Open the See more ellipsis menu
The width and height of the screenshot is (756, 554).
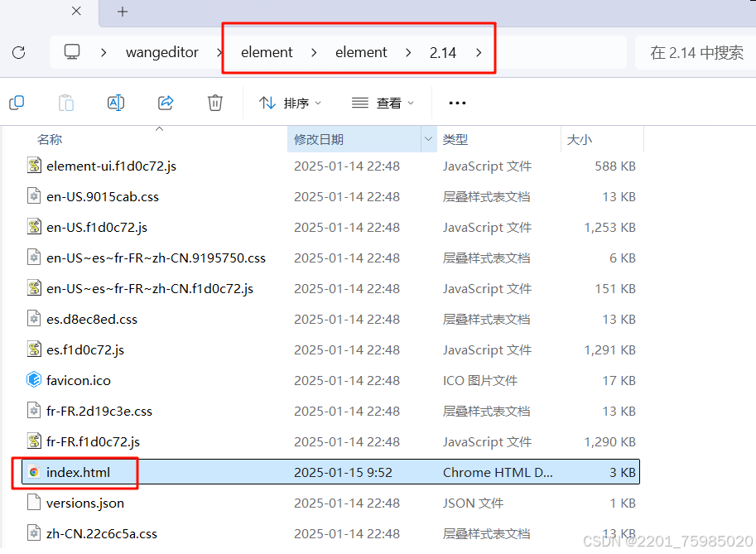[457, 102]
